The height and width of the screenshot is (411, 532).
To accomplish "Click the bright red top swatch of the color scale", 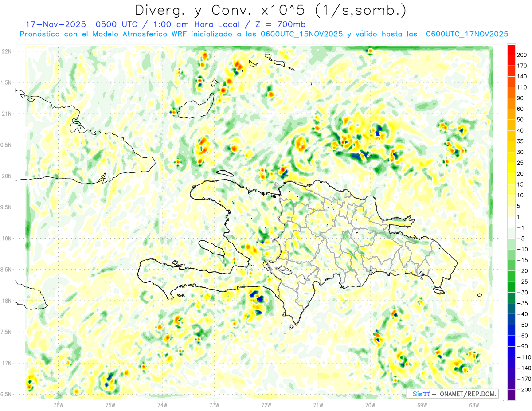I will [x=511, y=50].
